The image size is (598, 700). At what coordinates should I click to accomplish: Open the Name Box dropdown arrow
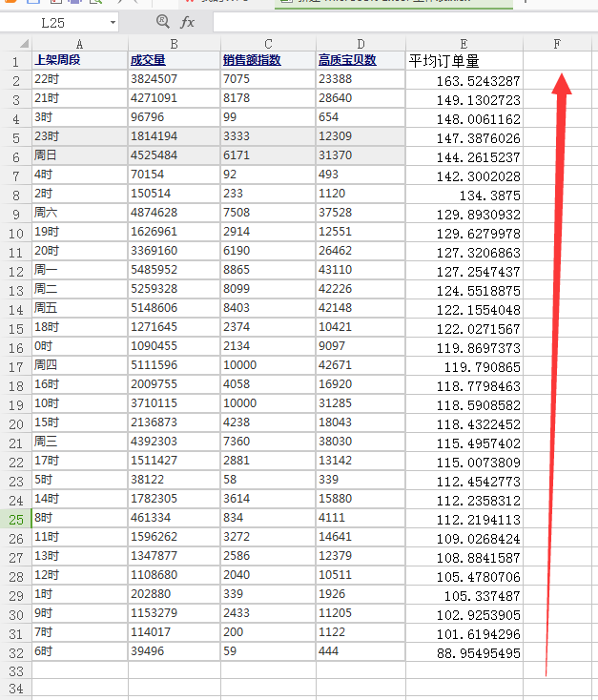click(x=113, y=22)
